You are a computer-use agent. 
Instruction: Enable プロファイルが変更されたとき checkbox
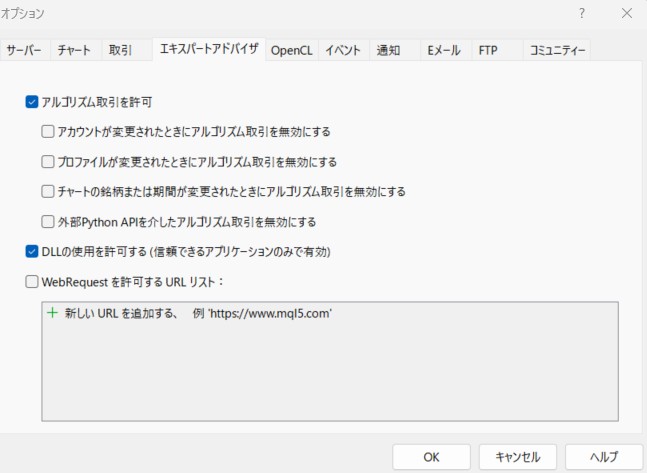48,162
